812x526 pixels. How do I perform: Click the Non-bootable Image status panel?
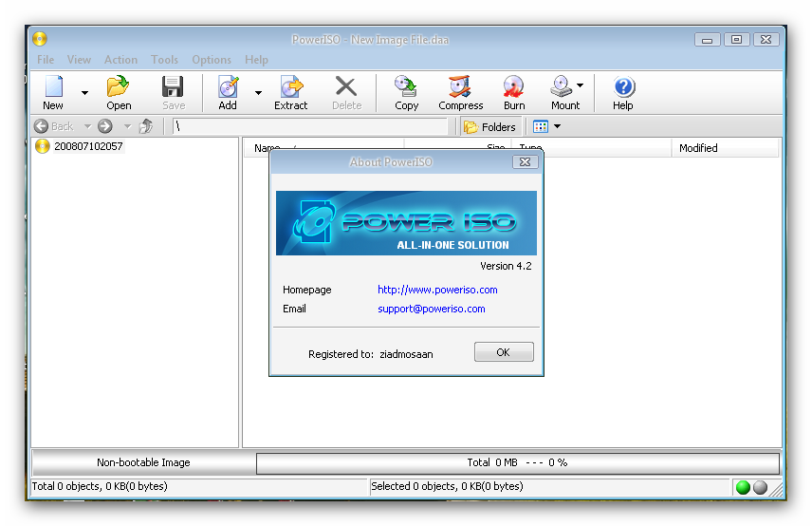(143, 462)
